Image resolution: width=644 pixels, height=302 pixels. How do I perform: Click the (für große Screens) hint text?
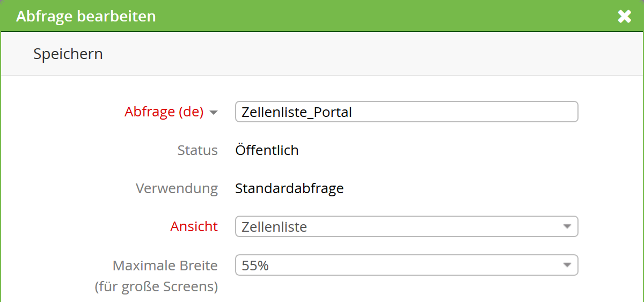click(x=156, y=287)
